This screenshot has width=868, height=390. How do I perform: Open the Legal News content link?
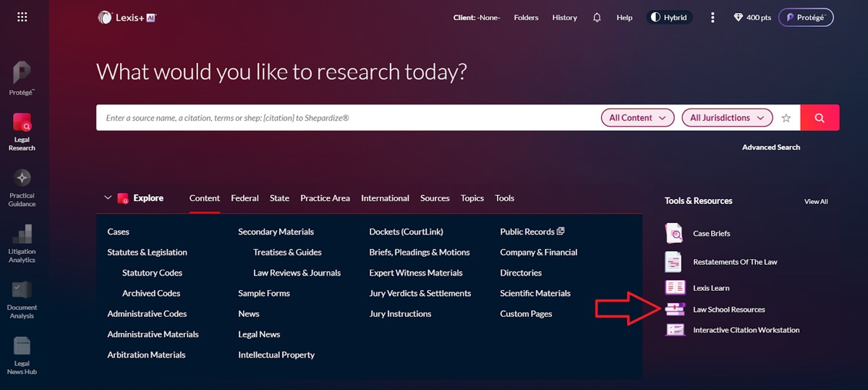pyautogui.click(x=259, y=334)
